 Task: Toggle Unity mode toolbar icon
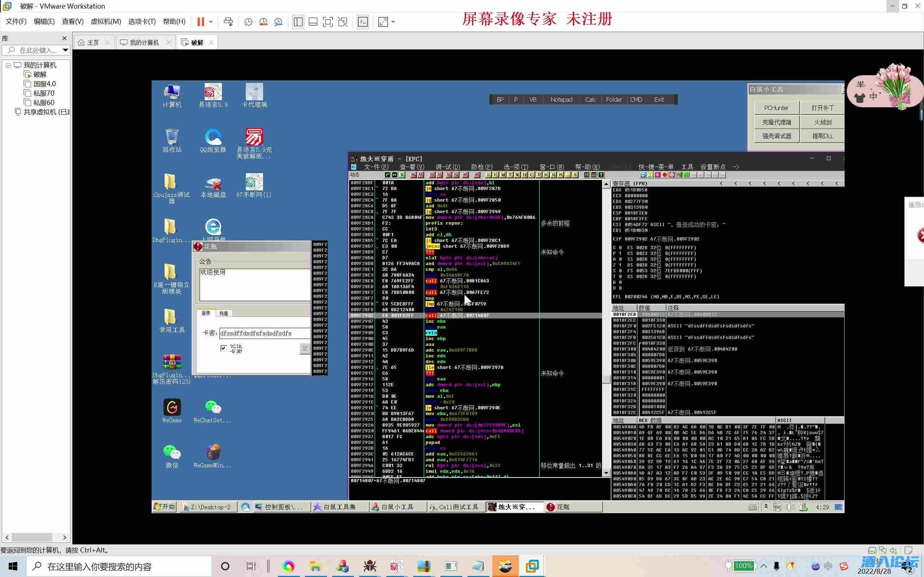point(343,22)
